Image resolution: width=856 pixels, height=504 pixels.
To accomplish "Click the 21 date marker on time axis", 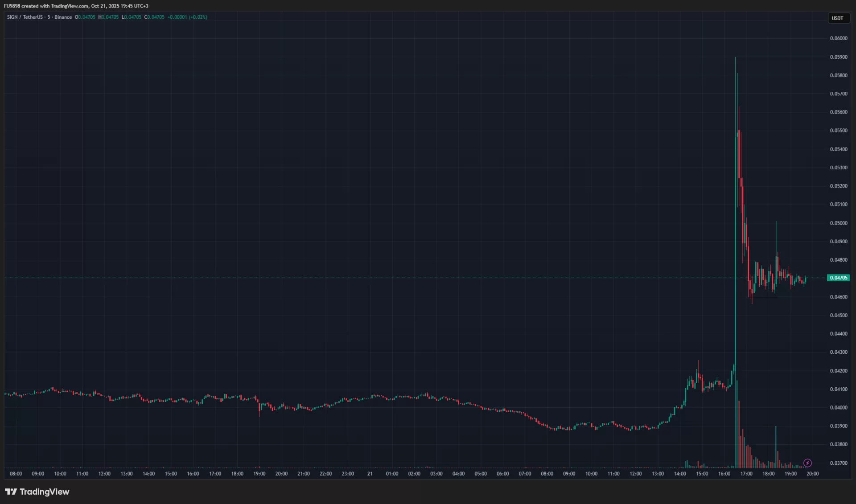I will coord(370,474).
